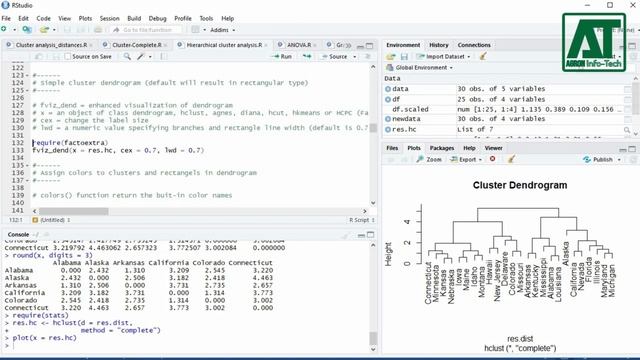Click the Run button
This screenshot has height=360, width=640.
(x=283, y=56)
